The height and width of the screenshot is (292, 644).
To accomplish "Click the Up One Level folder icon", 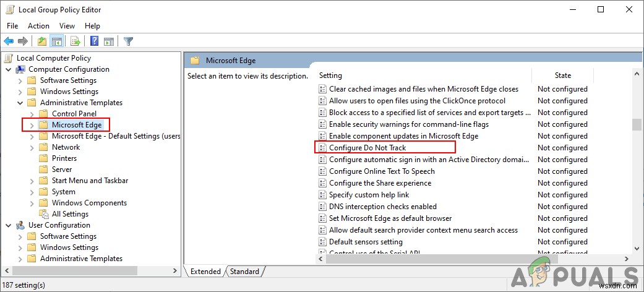I will (x=41, y=41).
